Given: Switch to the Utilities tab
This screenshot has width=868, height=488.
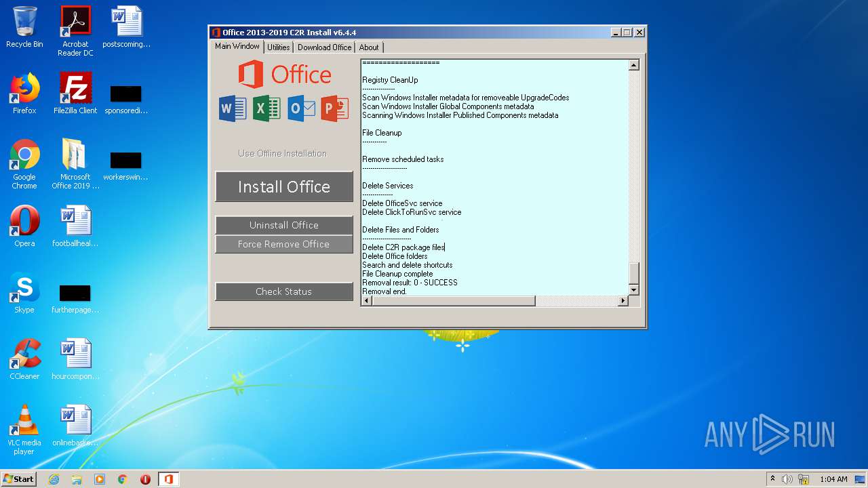Looking at the screenshot, I should [278, 47].
